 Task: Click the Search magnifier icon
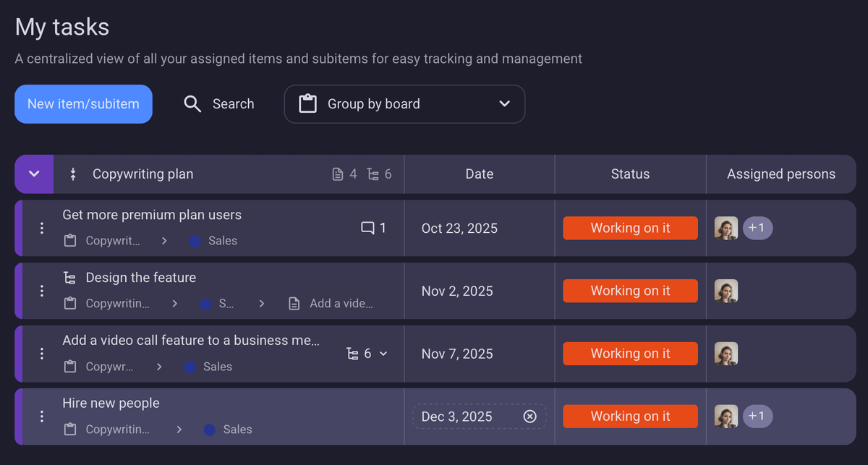pos(192,103)
